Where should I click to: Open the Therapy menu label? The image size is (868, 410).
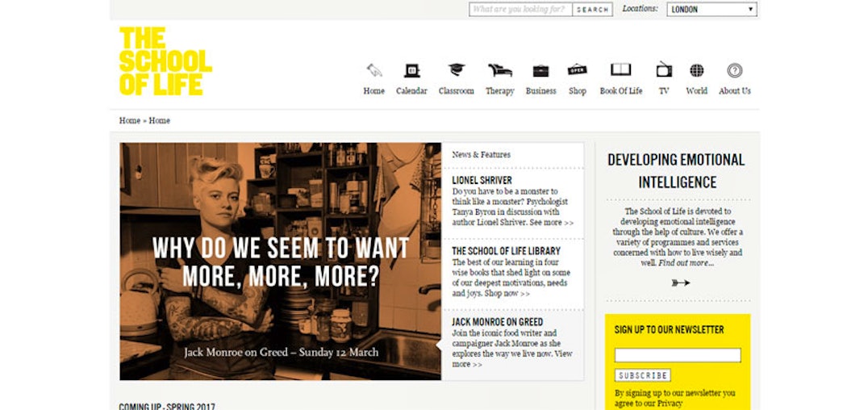(500, 91)
